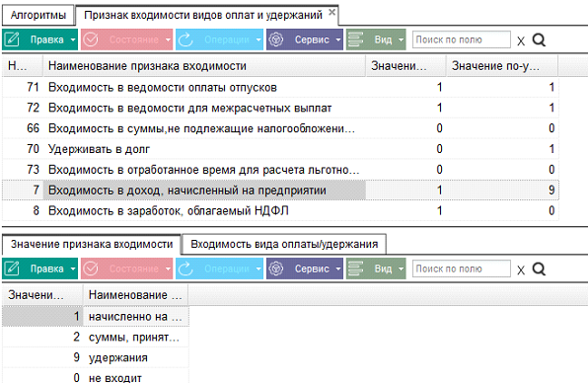Expand the upper Операции dropdown arrow
588x384 pixels.
tap(258, 39)
